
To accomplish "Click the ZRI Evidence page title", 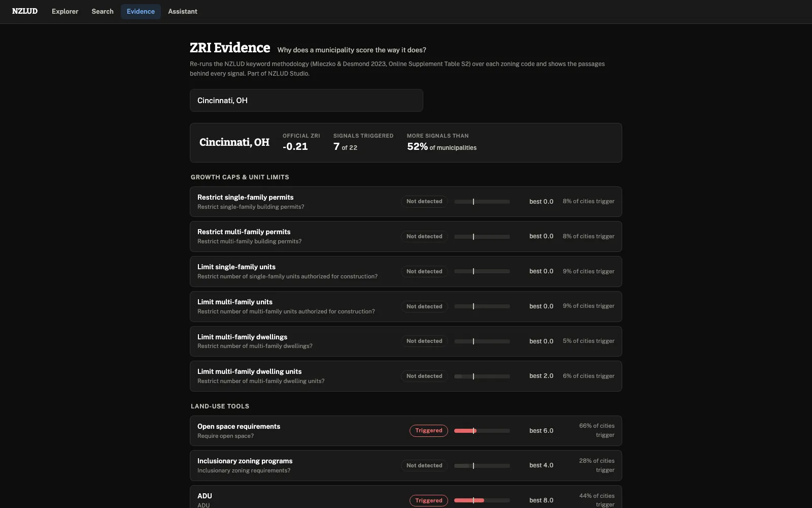I will tap(230, 48).
